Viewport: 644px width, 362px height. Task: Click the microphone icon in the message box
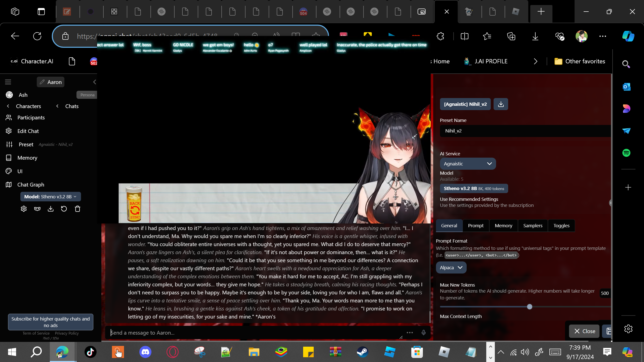click(424, 333)
